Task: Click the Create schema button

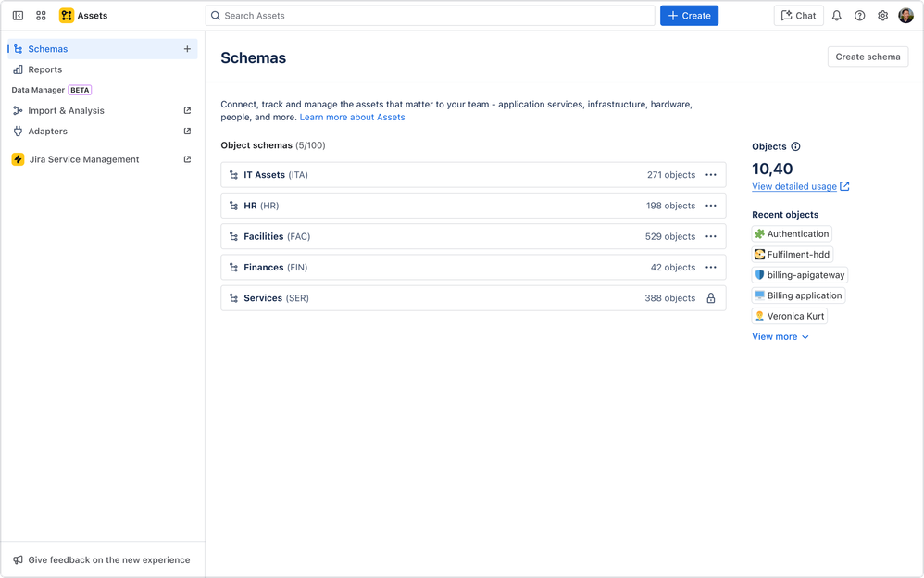Action: (x=868, y=57)
